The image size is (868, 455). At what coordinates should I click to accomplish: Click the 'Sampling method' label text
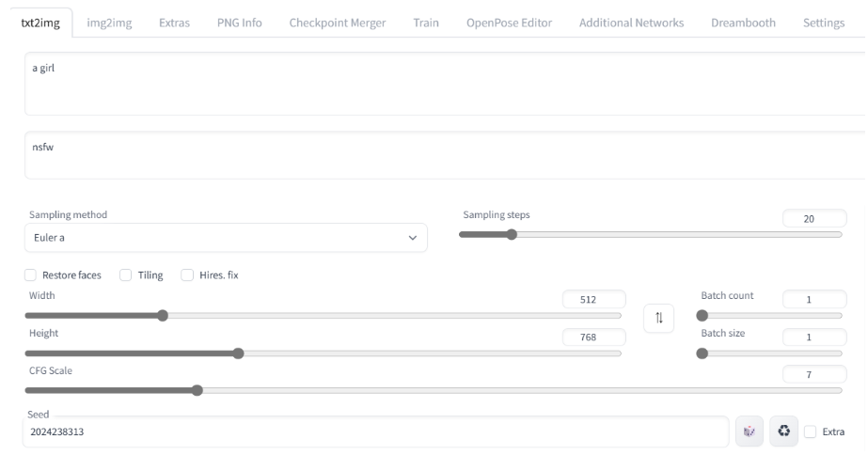pos(68,214)
